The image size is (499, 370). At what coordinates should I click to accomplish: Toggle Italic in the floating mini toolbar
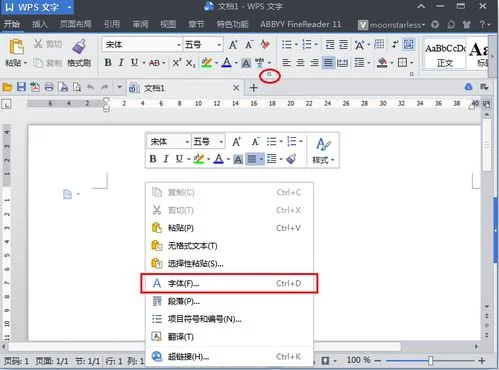(x=166, y=159)
